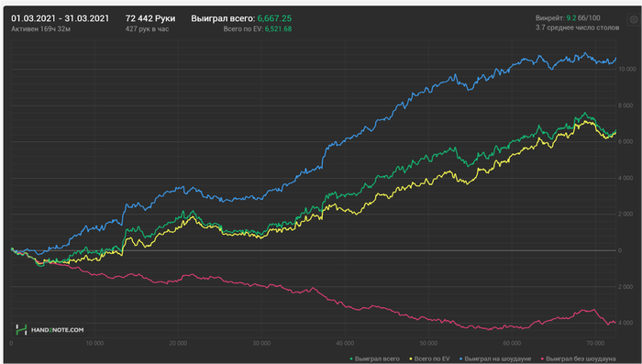Viewport: 642px width, 364px height.
Task: Toggle the yellow 'Всего по EV' legend entry
Action: [x=429, y=358]
